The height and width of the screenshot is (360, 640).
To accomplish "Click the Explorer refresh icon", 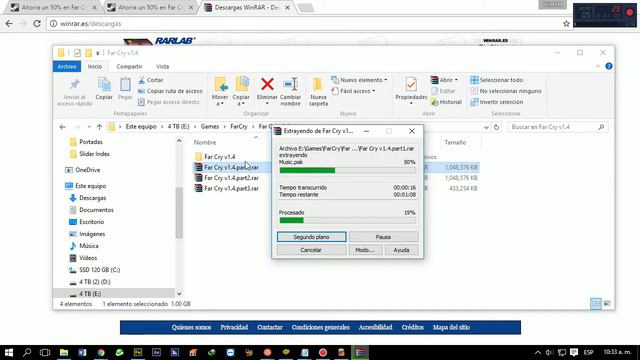I will point(496,127).
